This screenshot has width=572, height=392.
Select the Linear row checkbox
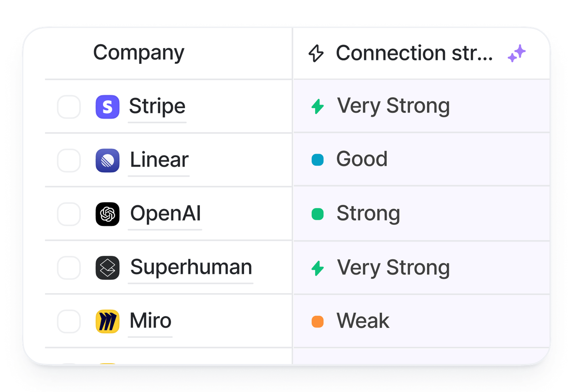(69, 161)
